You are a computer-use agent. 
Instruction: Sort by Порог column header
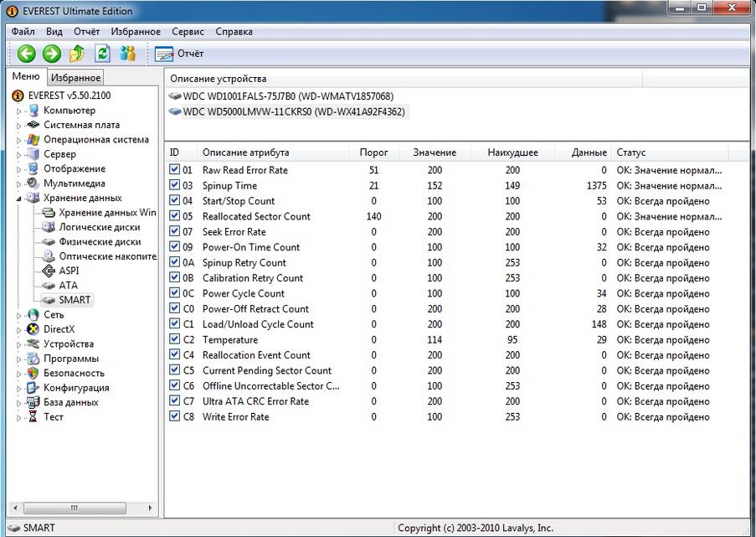coord(373,152)
